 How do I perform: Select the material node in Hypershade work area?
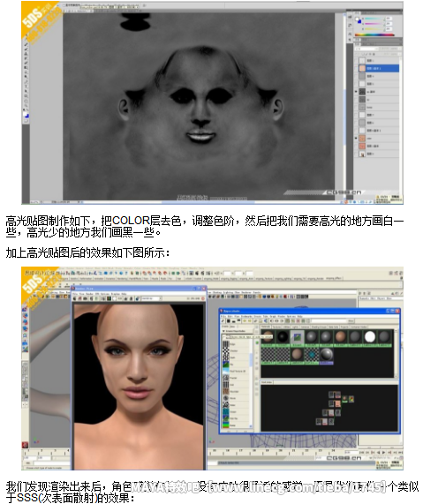tap(344, 398)
